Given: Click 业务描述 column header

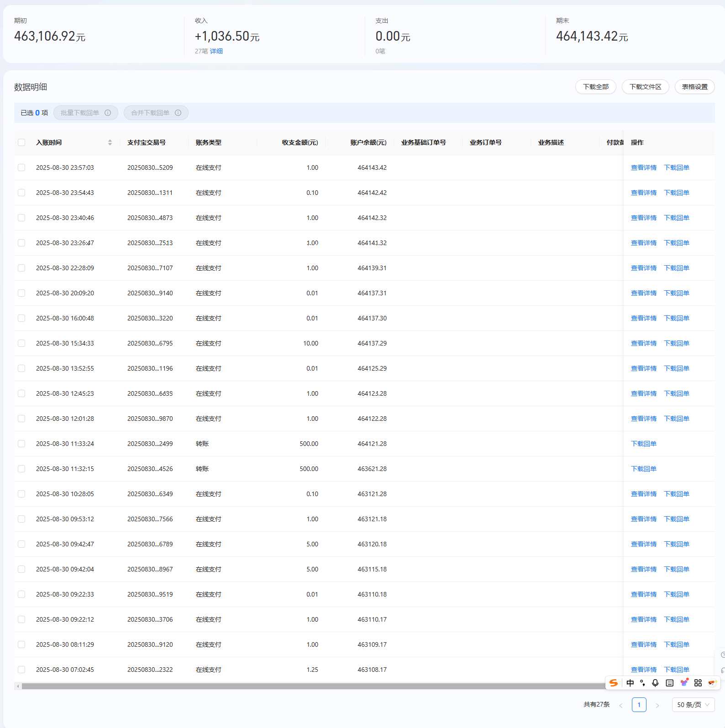Looking at the screenshot, I should [x=551, y=142].
